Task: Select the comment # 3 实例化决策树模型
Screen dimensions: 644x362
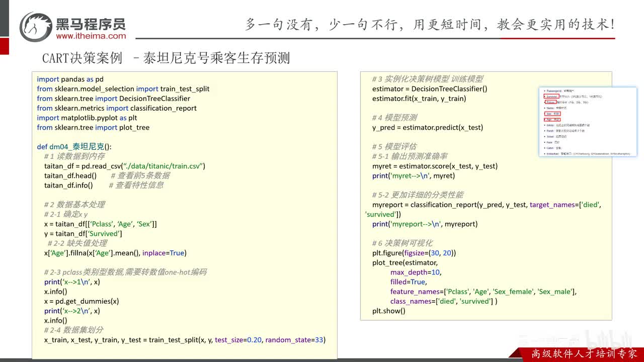Action: (x=428, y=79)
